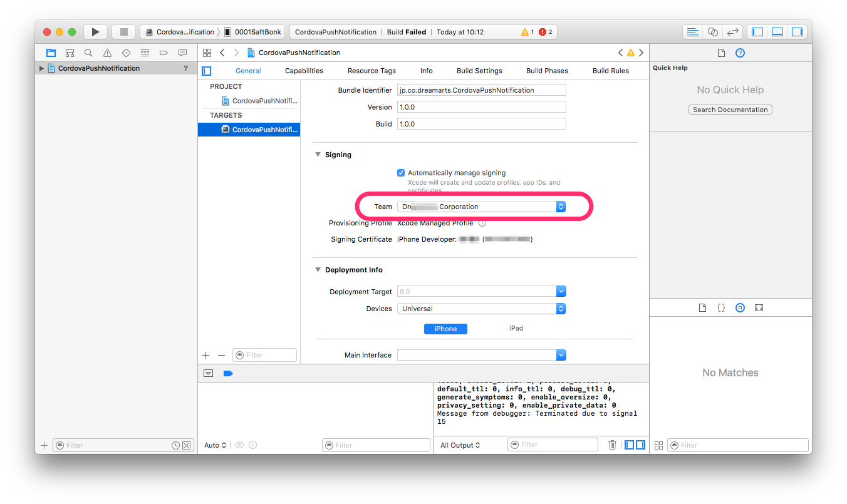Collapse the Signing section

318,155
